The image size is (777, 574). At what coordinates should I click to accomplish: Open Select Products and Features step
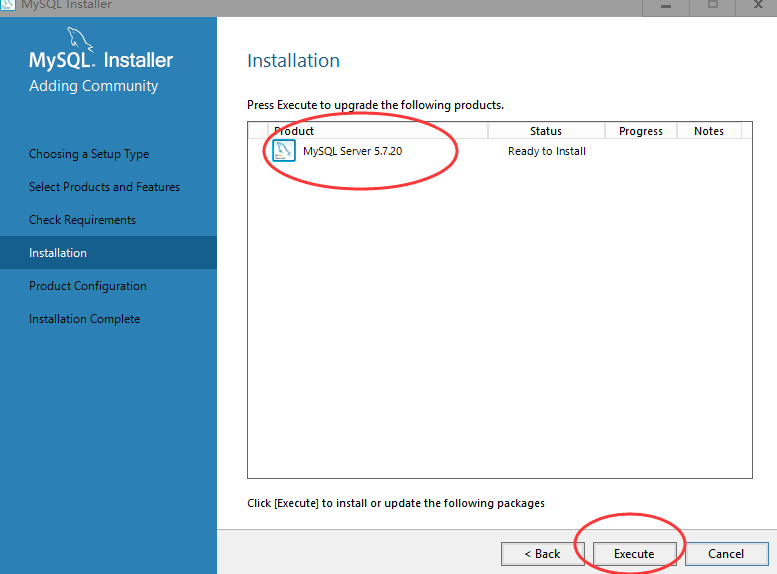tap(105, 187)
